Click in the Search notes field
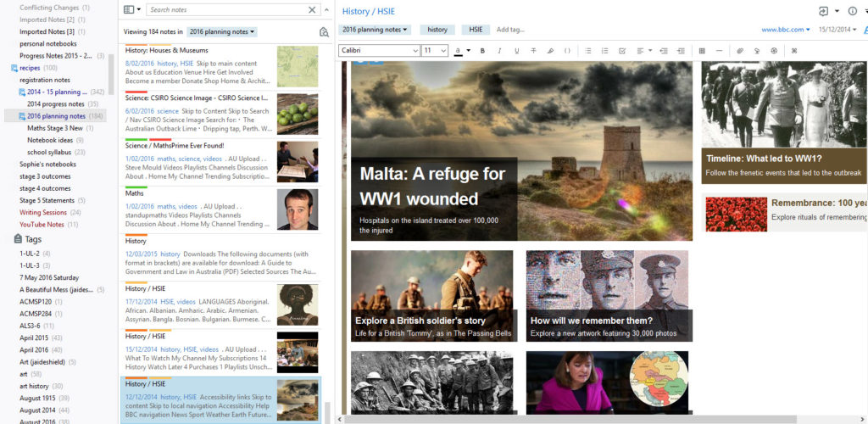 coord(225,10)
